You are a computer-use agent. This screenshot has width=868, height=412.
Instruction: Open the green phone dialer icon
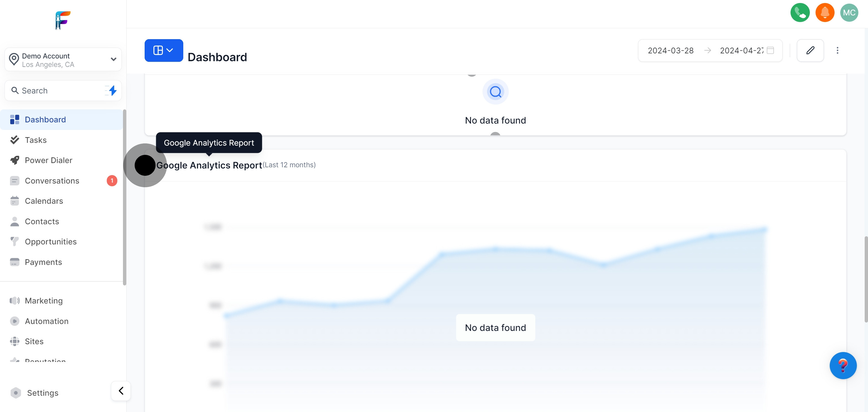[x=800, y=12]
